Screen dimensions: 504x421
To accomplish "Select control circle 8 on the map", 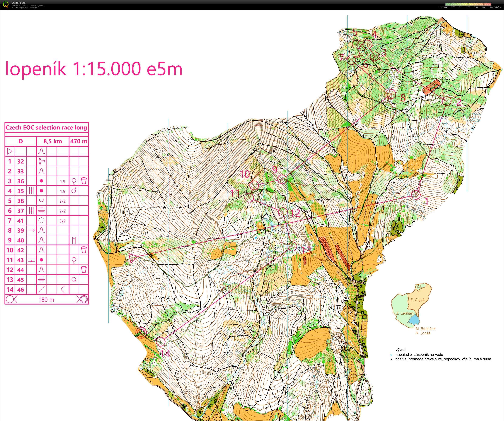I will [x=392, y=94].
